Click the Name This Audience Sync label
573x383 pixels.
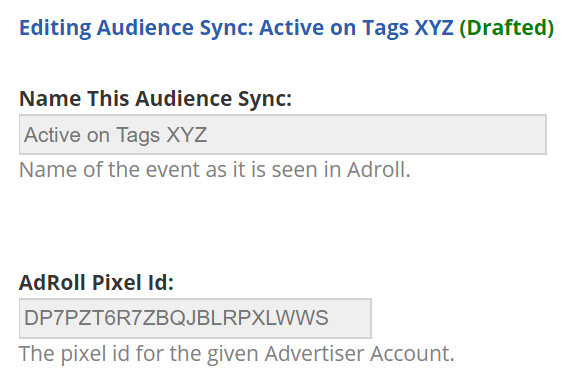click(x=156, y=99)
